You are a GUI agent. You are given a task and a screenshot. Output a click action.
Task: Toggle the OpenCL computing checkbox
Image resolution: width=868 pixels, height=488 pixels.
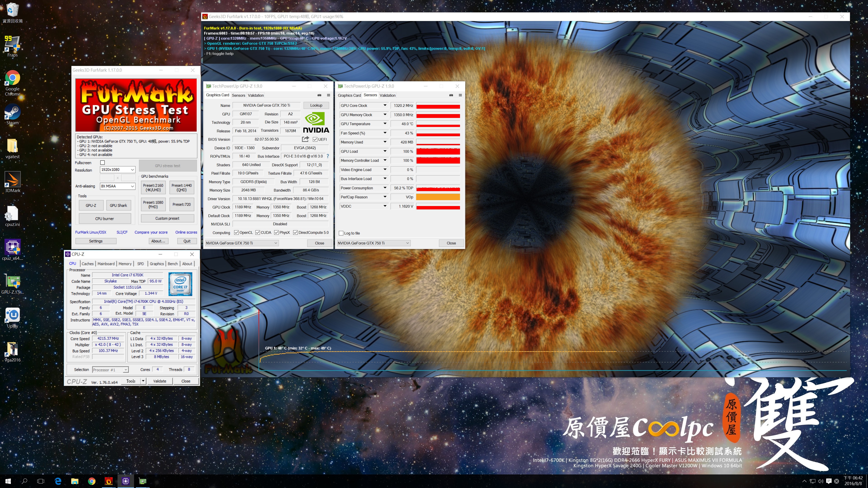pos(236,233)
